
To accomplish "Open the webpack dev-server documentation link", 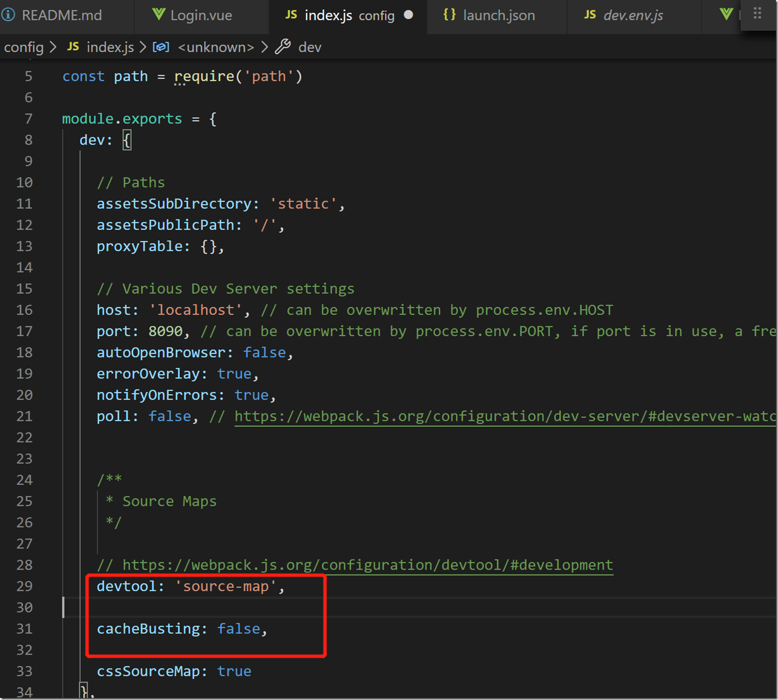I will coord(505,416).
